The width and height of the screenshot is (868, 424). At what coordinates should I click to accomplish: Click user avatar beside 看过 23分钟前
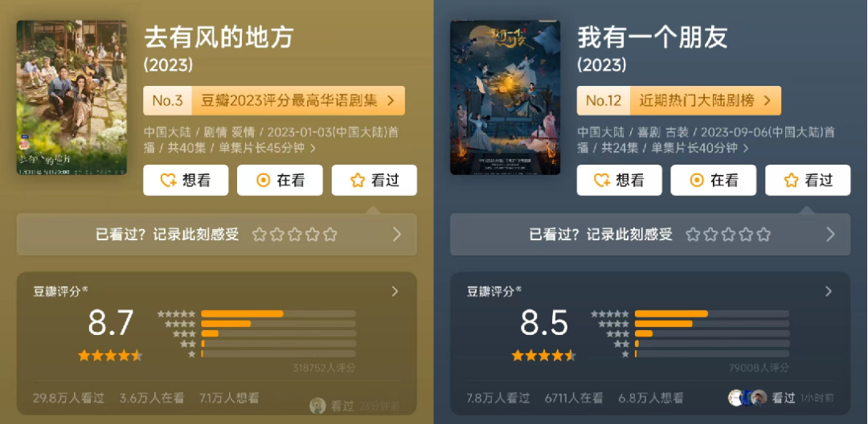[317, 406]
